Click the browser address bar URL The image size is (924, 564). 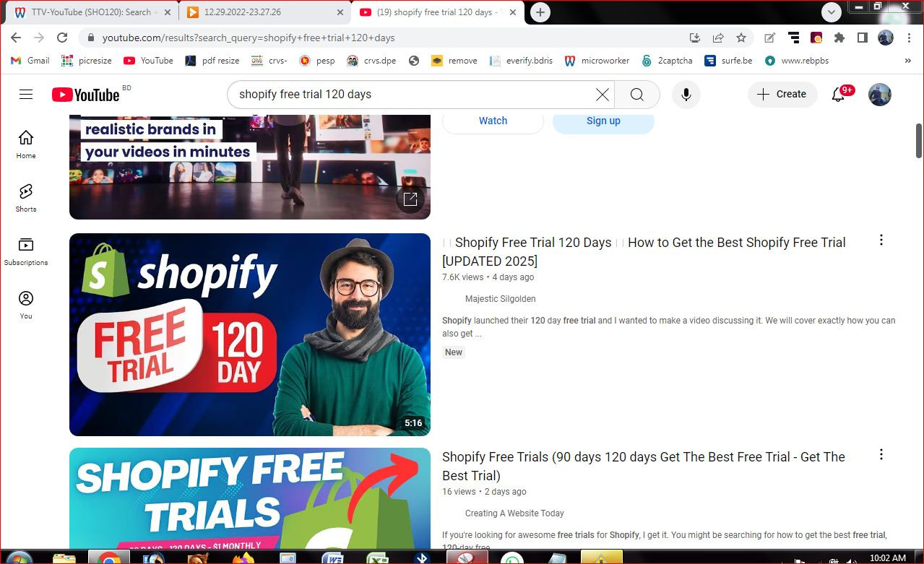(248, 38)
